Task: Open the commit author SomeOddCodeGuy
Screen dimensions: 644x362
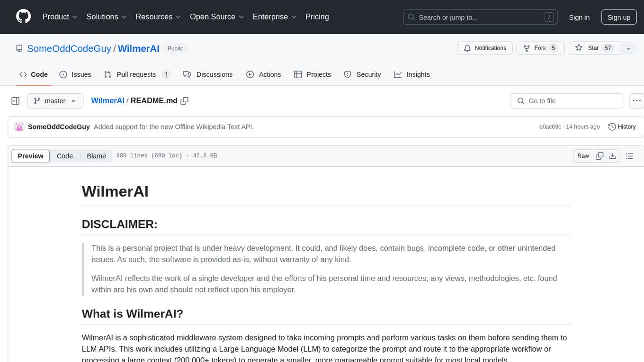Action: tap(59, 127)
